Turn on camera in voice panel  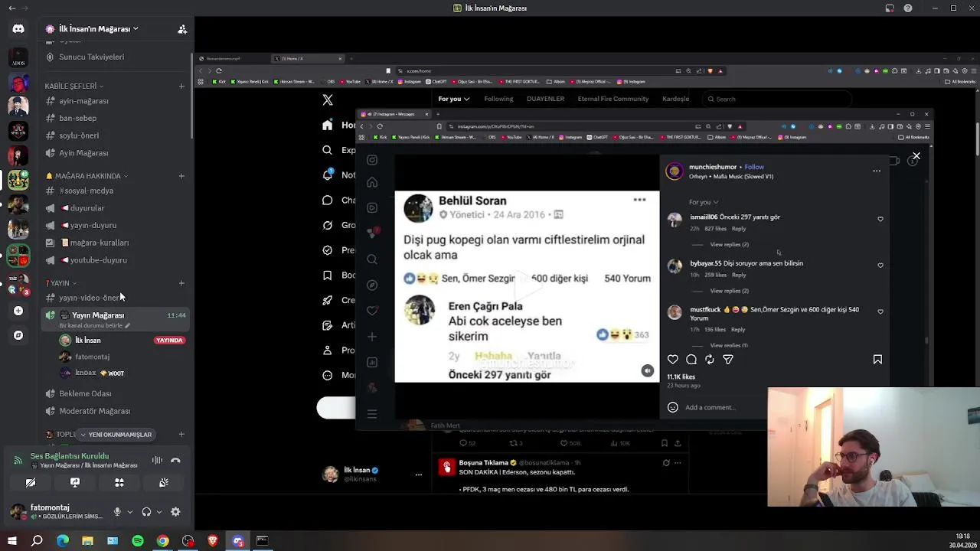tap(31, 483)
